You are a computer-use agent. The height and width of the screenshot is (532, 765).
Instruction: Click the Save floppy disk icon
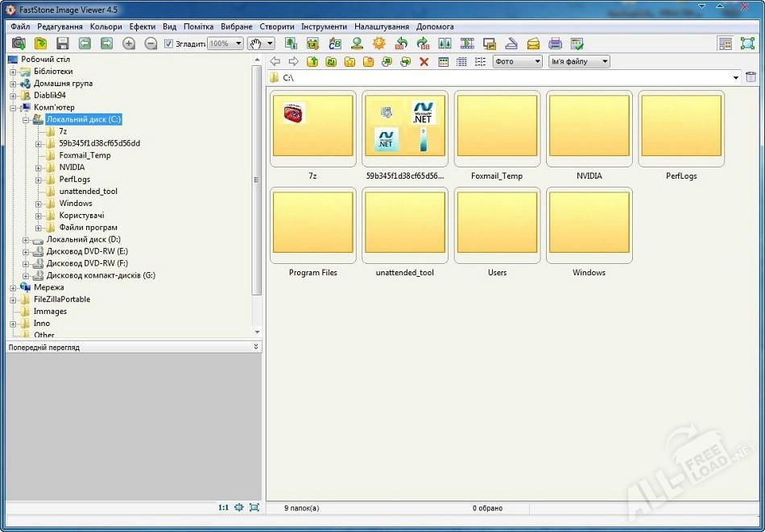pos(62,43)
